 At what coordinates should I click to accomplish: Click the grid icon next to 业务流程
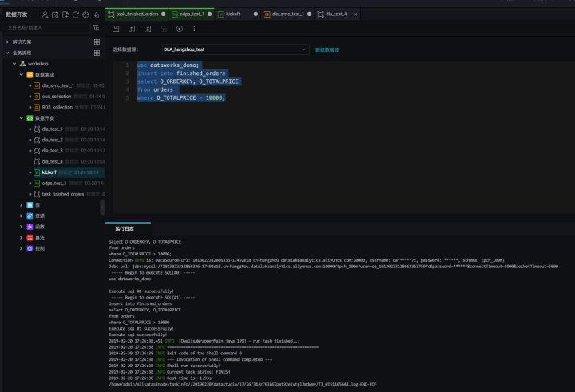pos(97,53)
